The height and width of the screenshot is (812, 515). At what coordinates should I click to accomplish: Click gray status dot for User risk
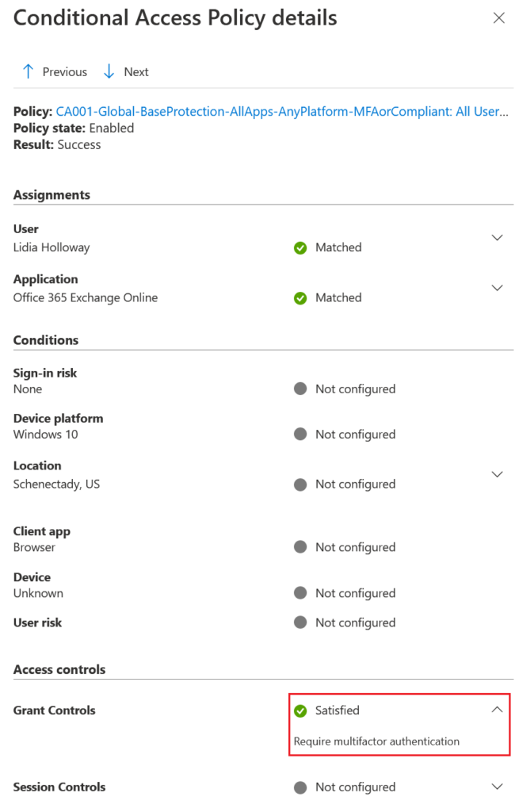[300, 622]
